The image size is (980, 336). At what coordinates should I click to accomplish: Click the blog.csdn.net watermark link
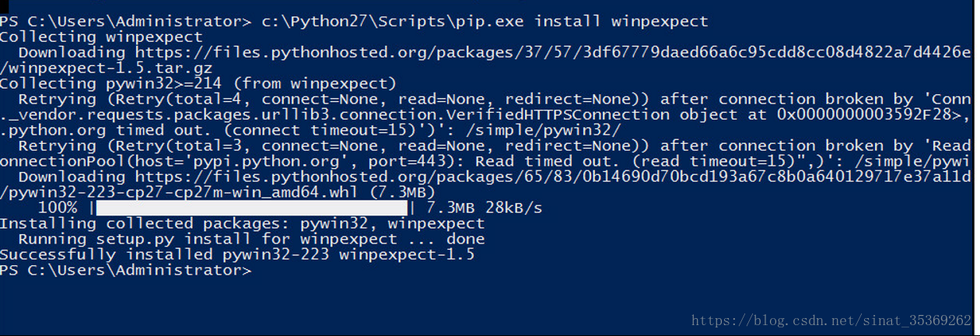click(831, 320)
